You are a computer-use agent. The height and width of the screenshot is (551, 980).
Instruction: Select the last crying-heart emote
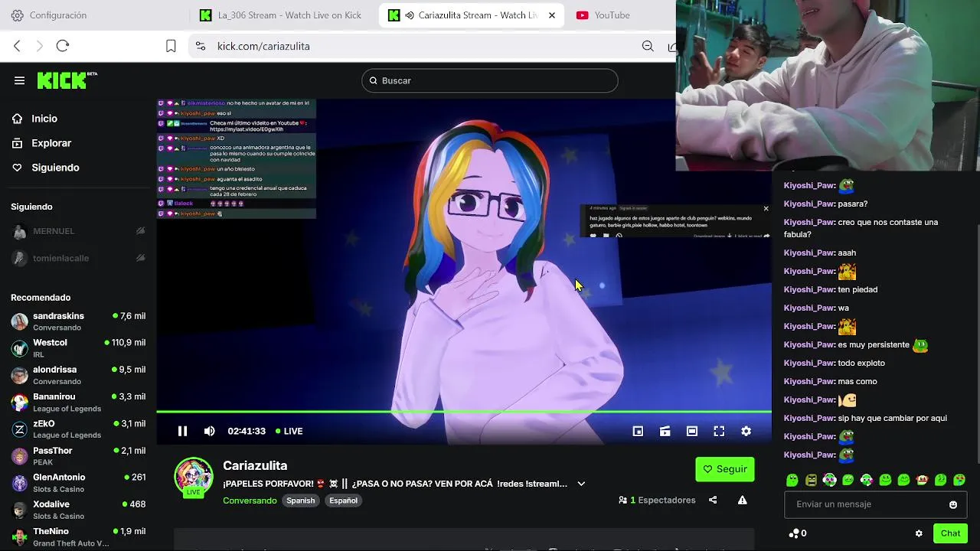pos(959,480)
